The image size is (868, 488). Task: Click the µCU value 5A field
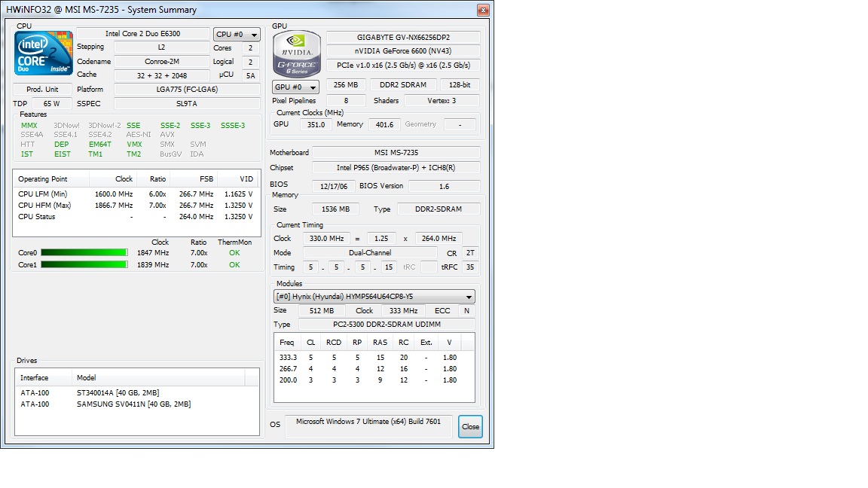(251, 75)
